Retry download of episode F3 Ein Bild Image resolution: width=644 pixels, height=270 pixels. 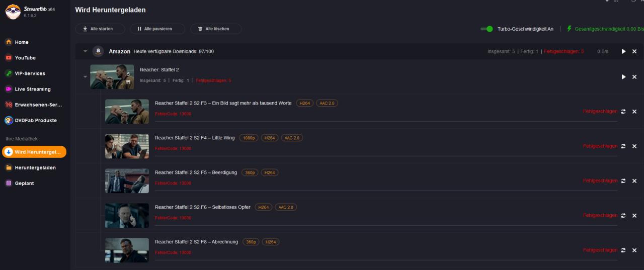[624, 111]
